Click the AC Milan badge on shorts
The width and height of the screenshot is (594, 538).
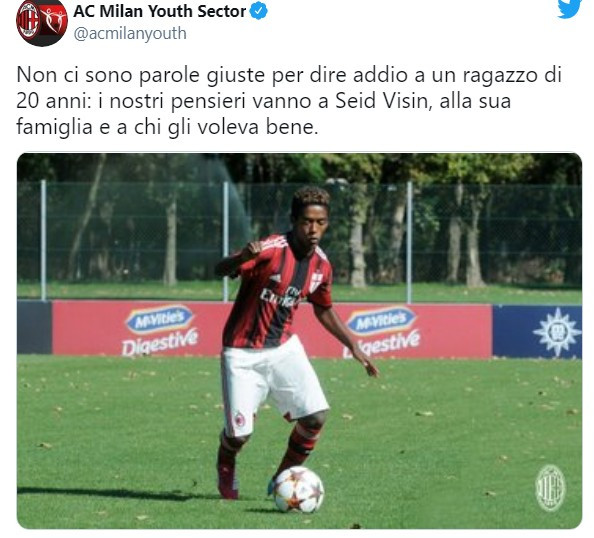pyautogui.click(x=239, y=419)
